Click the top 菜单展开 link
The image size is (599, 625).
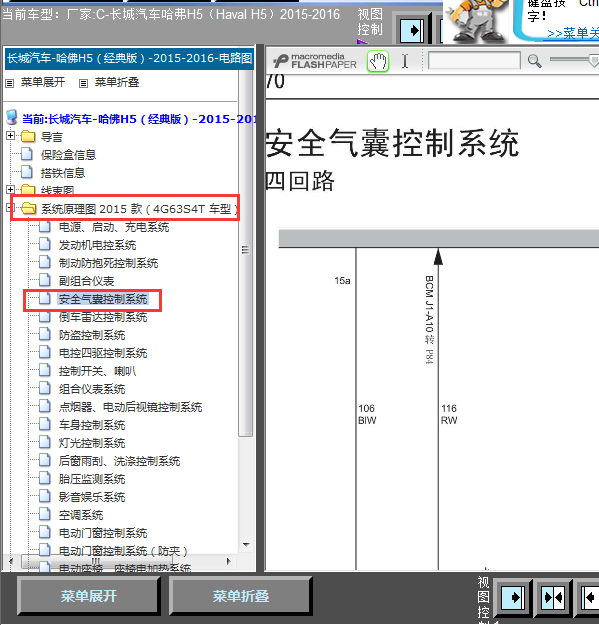[x=43, y=82]
